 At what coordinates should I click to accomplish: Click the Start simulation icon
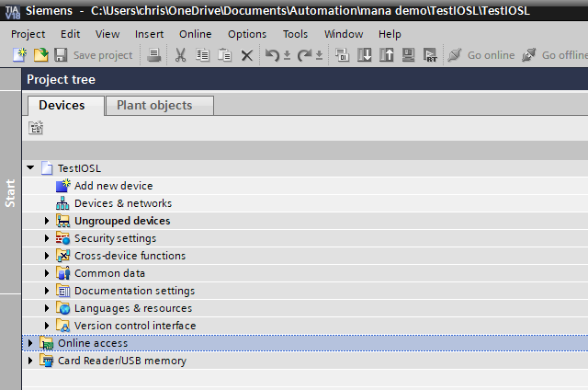pyautogui.click(x=408, y=55)
